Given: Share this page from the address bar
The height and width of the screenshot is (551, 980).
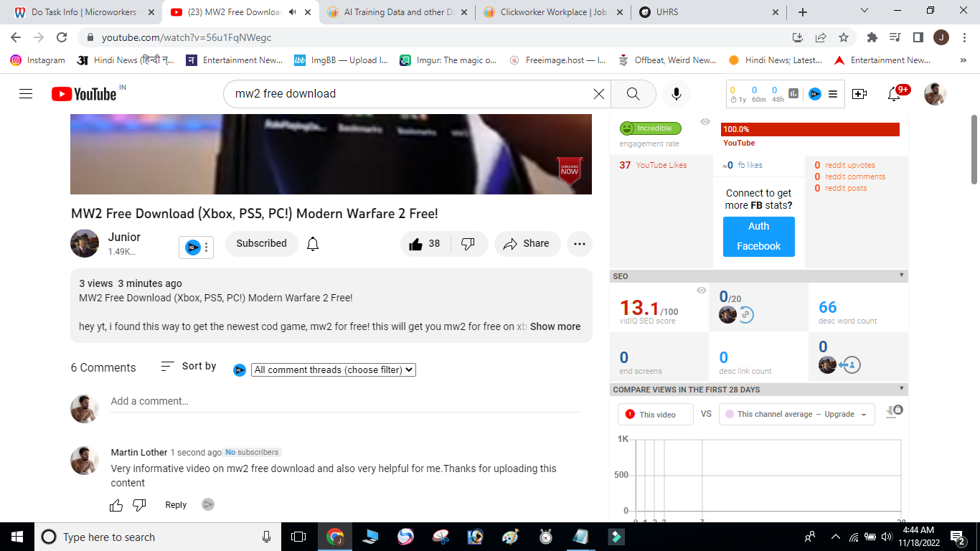Looking at the screenshot, I should tap(821, 37).
